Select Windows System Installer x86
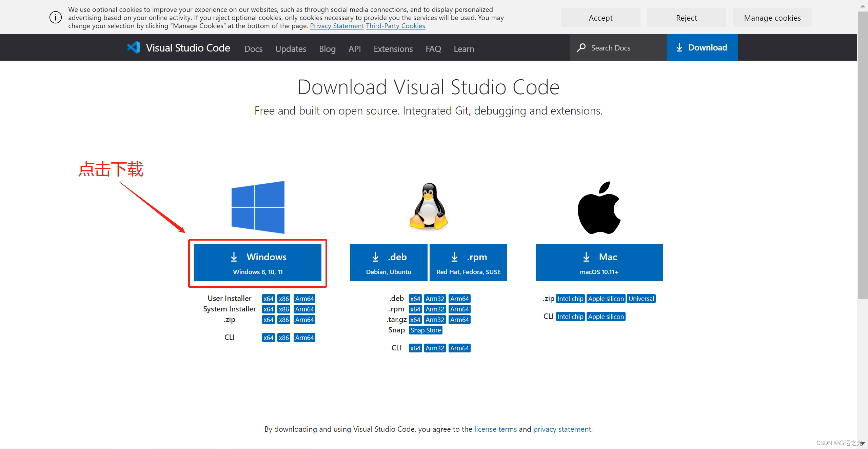The height and width of the screenshot is (449, 868). pos(283,309)
